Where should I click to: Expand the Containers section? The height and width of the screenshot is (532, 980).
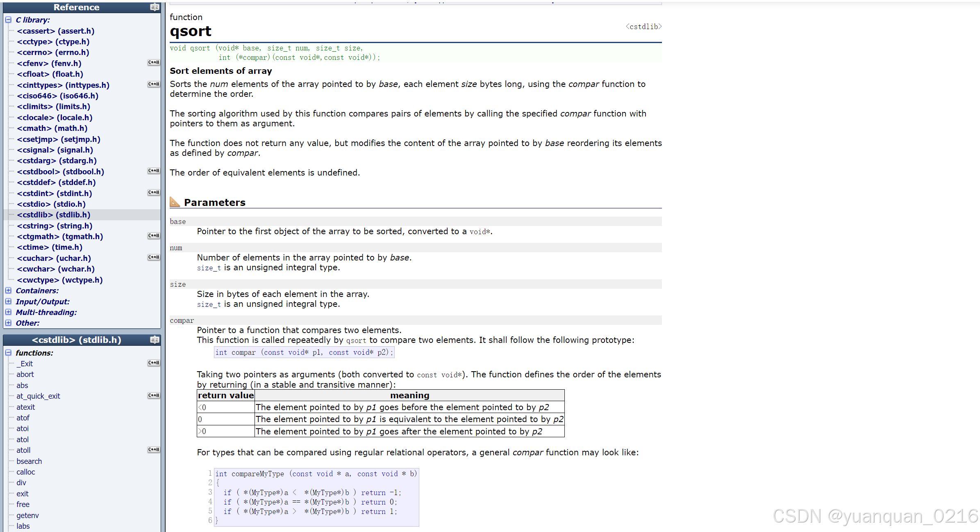(x=8, y=290)
